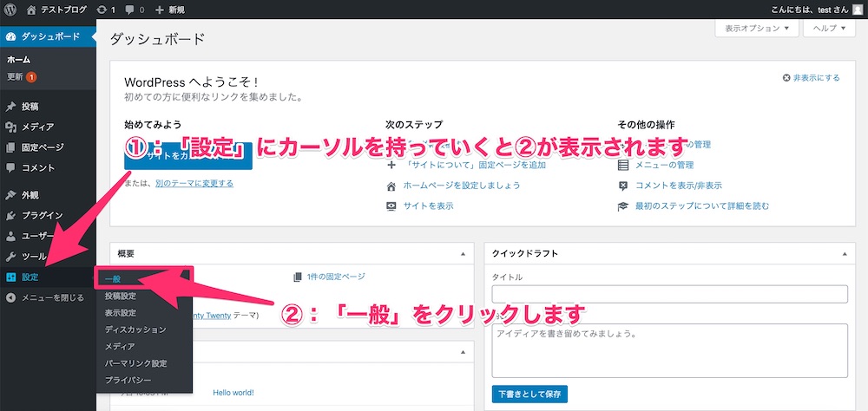Click the 非表示にする link

[x=817, y=78]
